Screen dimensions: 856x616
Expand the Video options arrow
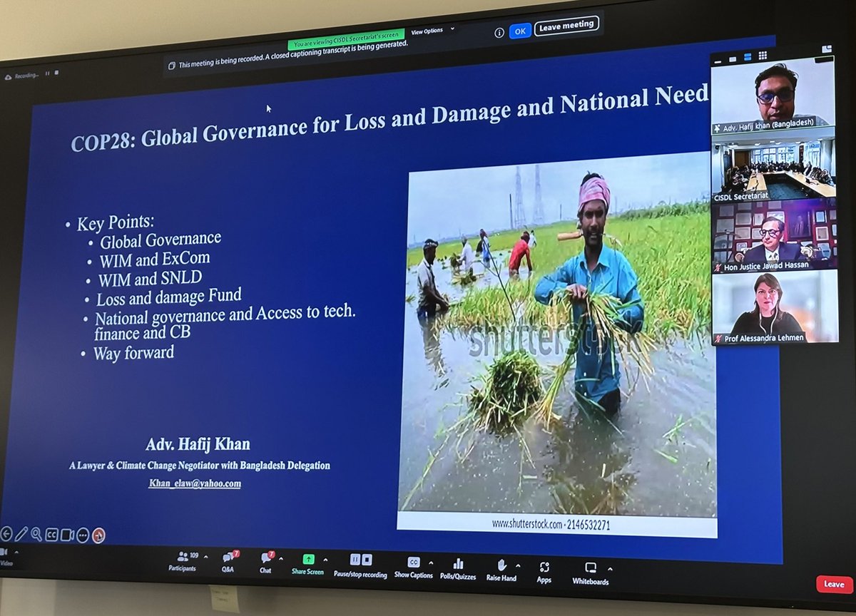(16, 551)
